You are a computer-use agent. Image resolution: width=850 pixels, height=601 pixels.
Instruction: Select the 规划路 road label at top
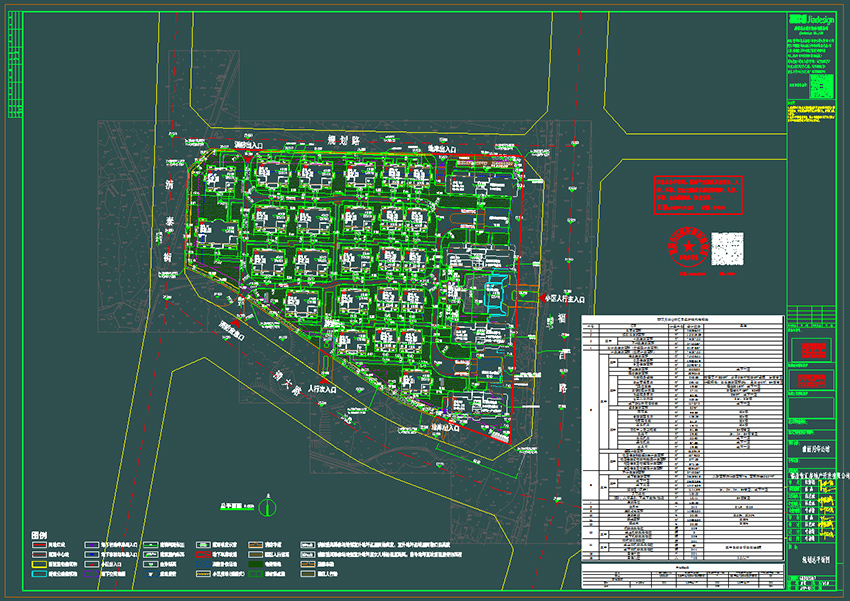point(343,138)
